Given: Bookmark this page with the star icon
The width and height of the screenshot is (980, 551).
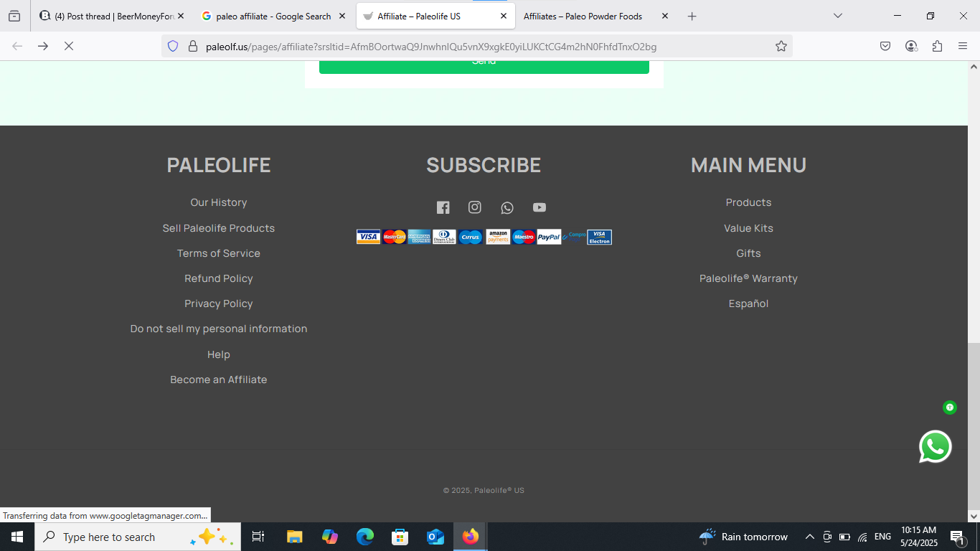Looking at the screenshot, I should pyautogui.click(x=781, y=47).
